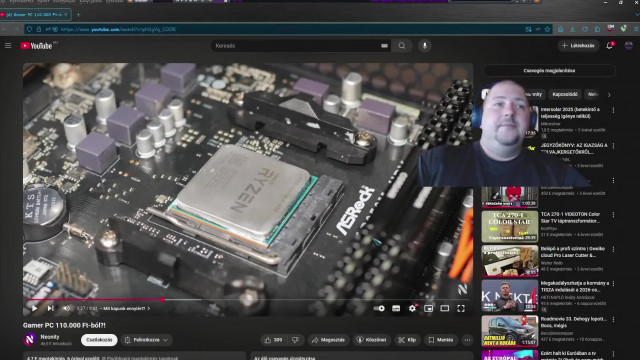Enter fullscreen mode
This screenshot has height=360, width=640.
[x=461, y=308]
